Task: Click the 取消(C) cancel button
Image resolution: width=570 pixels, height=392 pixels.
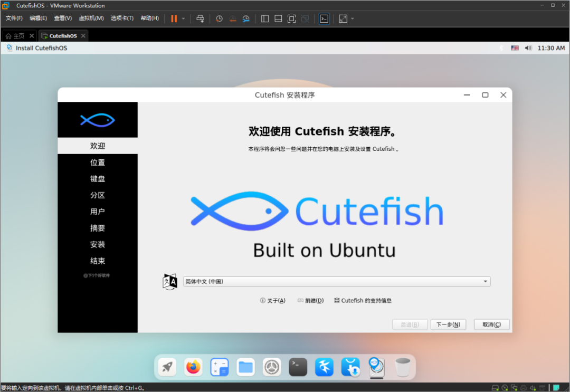Action: click(x=491, y=324)
